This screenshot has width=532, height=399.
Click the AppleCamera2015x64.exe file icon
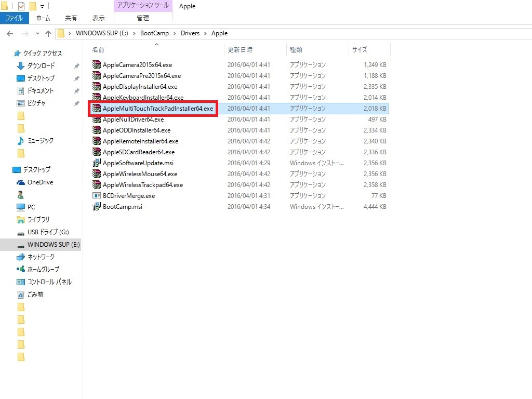point(97,64)
